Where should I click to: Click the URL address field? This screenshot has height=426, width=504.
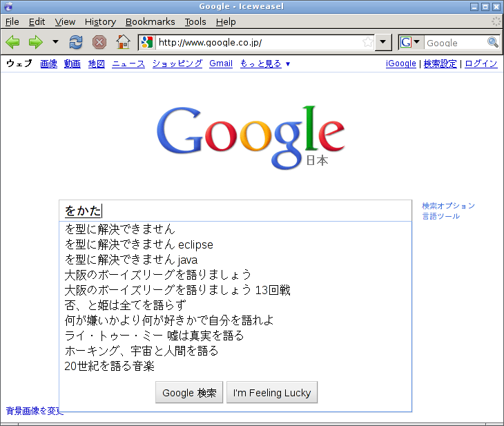pos(258,42)
